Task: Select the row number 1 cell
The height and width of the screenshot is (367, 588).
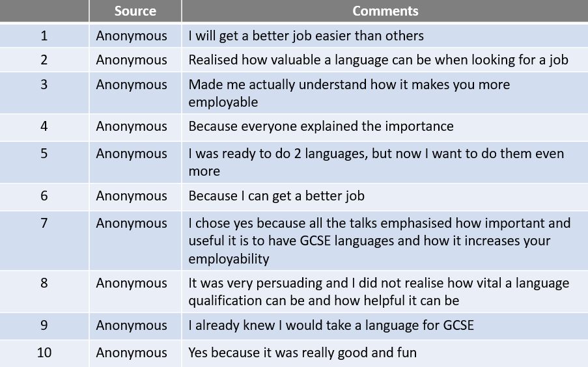Action: click(x=44, y=36)
